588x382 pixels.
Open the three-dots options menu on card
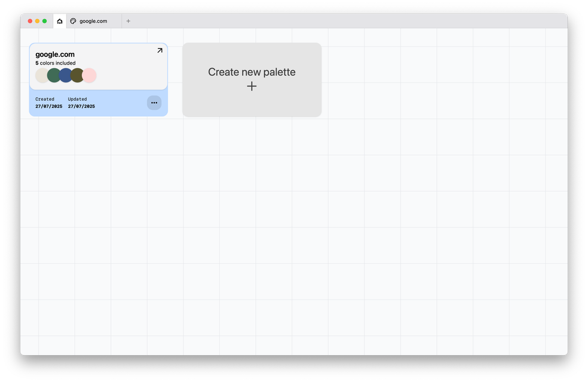pyautogui.click(x=154, y=103)
